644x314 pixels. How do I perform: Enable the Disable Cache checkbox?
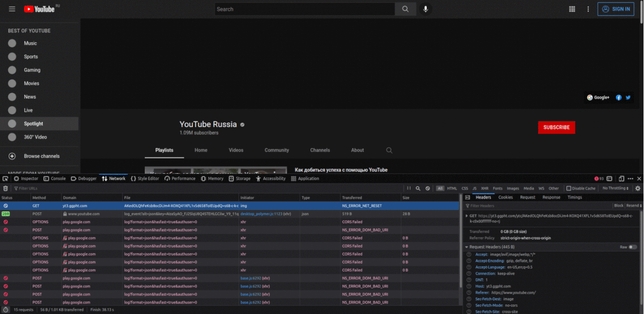[569, 188]
